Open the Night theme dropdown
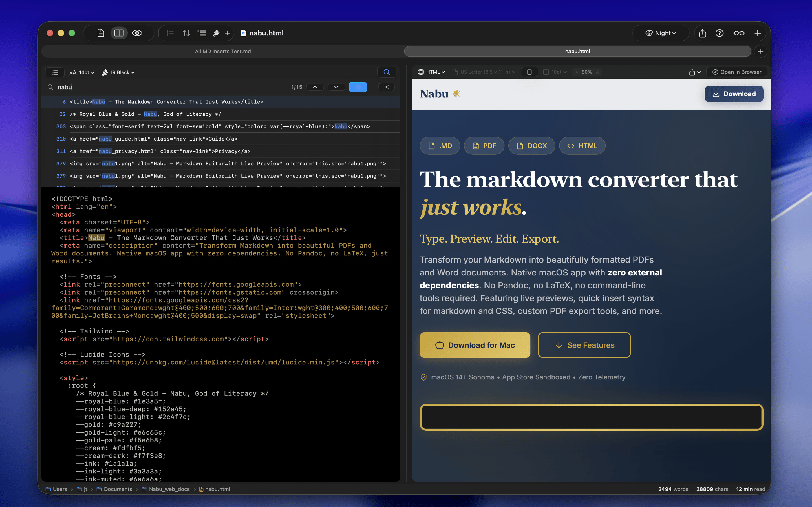This screenshot has height=507, width=812. coord(660,33)
